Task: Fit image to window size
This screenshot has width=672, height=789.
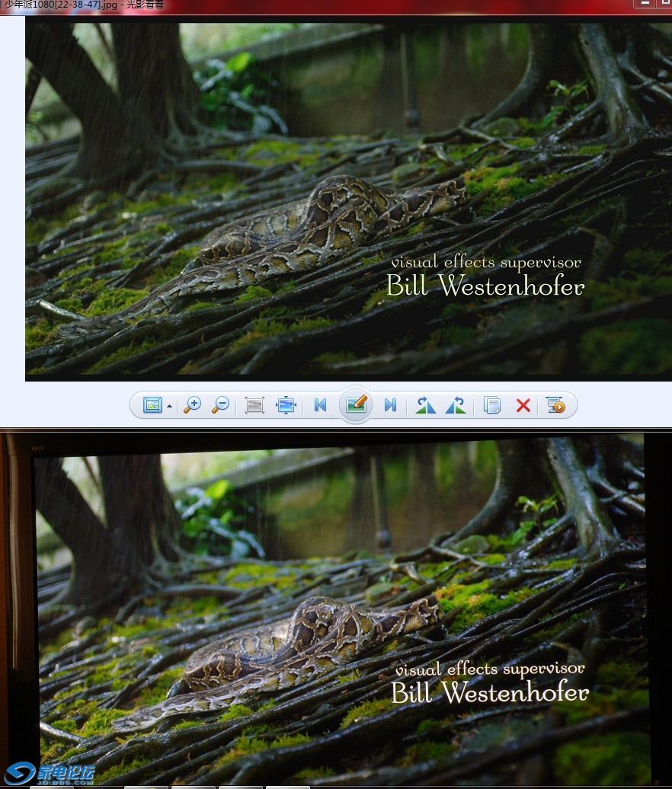Action: pyautogui.click(x=286, y=405)
